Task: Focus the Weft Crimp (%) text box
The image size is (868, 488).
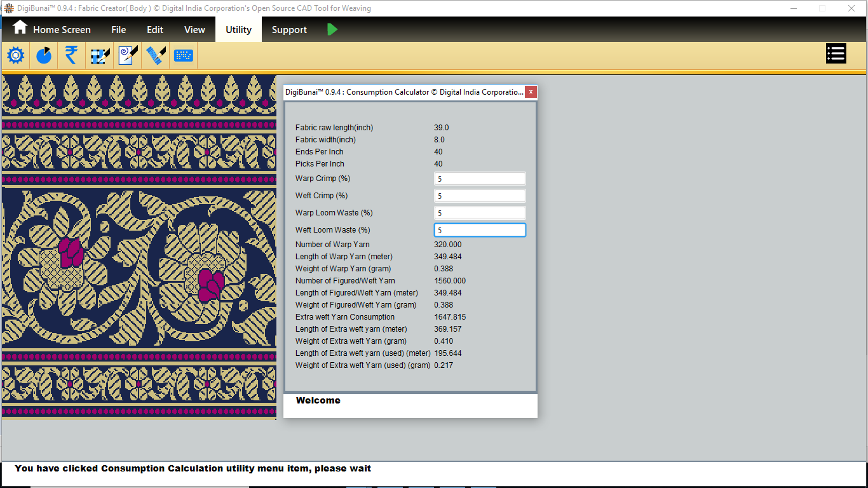Action: point(480,196)
